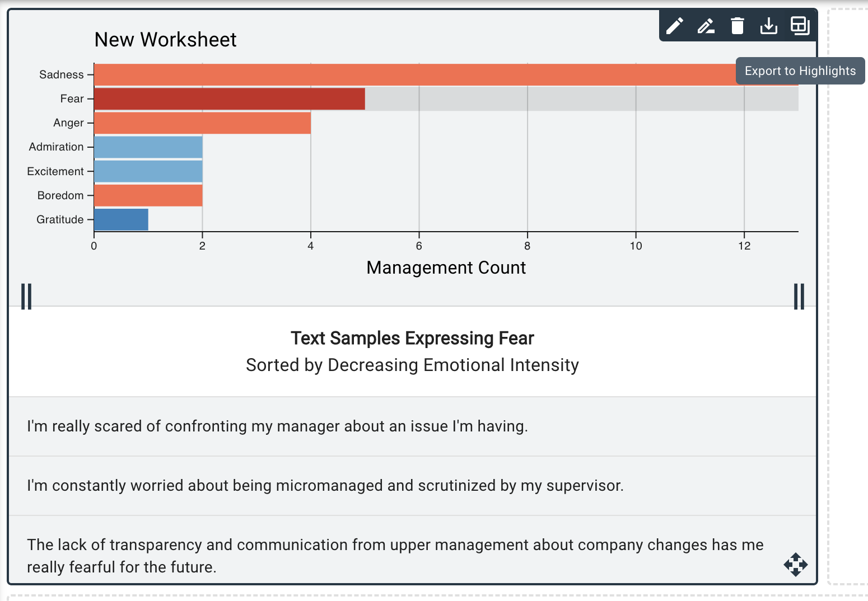Screen dimensions: 868x601
Task: Click the Export to Highlights icon
Action: coord(800,25)
